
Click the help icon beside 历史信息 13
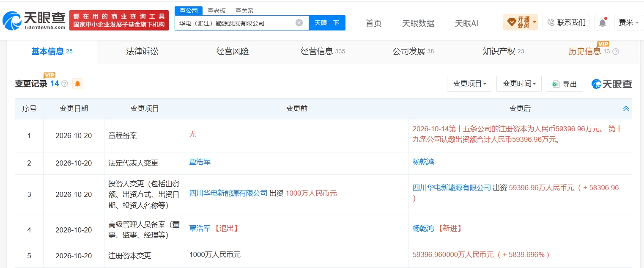(x=616, y=52)
